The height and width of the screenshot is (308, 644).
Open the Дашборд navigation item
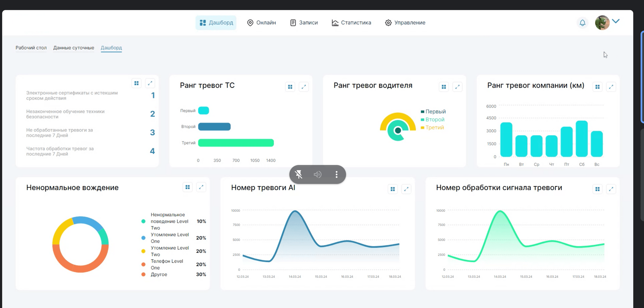[x=216, y=22]
